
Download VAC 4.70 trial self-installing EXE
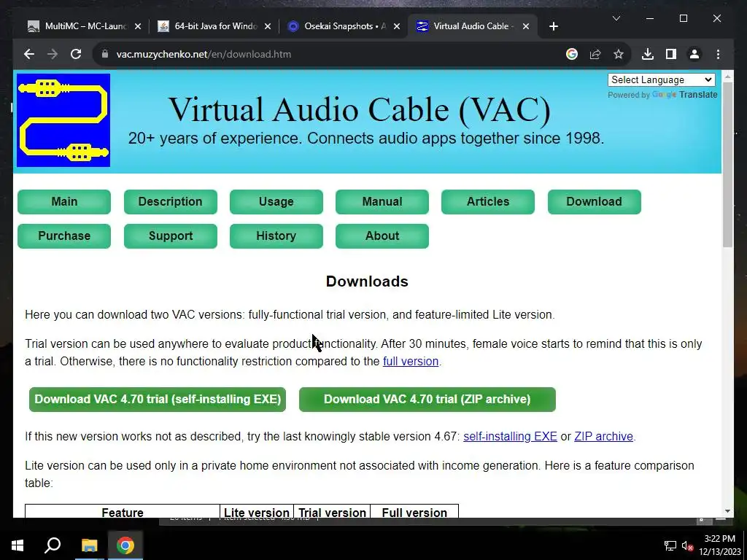(x=158, y=399)
